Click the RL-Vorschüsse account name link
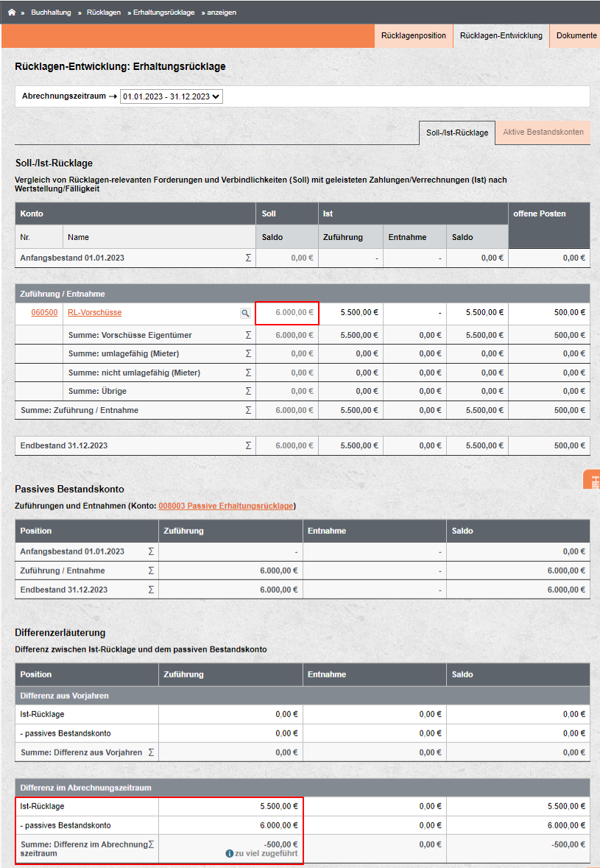Screen dimensions: 600x868 (x=94, y=313)
